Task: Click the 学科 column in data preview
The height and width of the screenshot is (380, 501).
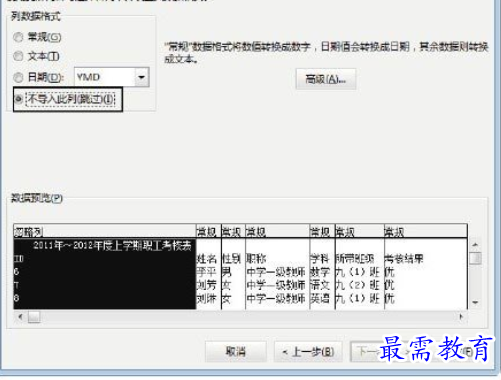Action: tap(319, 259)
